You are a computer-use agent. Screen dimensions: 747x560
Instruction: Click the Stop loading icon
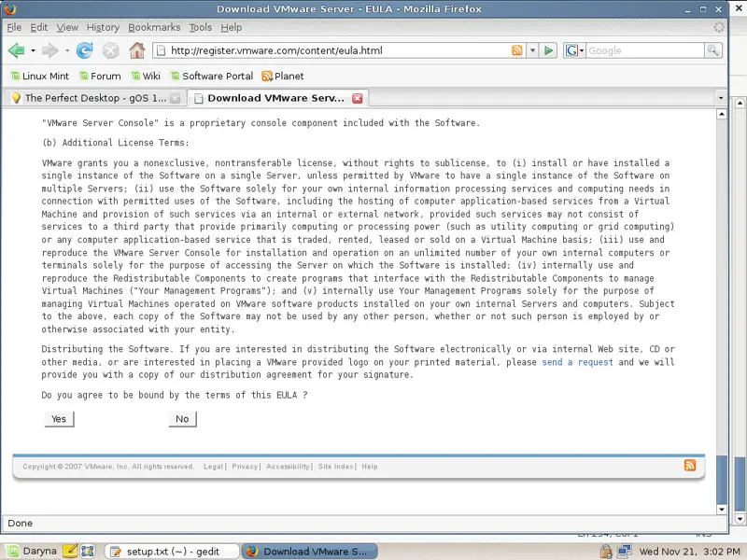[110, 50]
